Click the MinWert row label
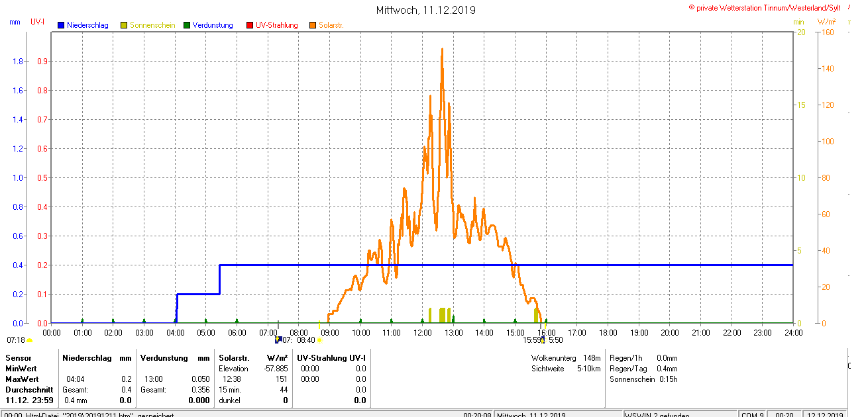 (x=21, y=368)
